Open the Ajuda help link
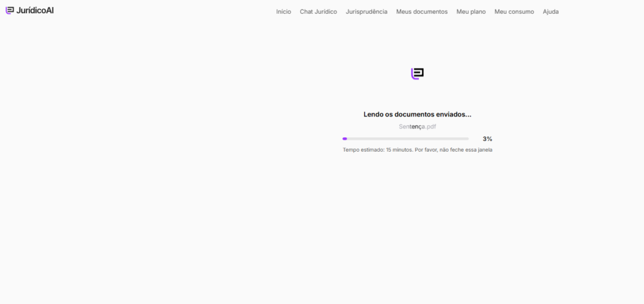644x304 pixels. (x=550, y=11)
